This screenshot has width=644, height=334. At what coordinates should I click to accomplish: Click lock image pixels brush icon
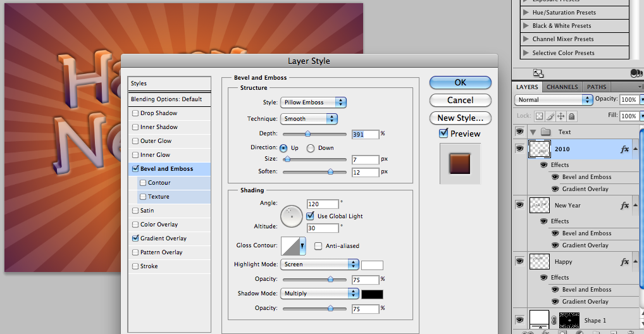click(x=550, y=116)
